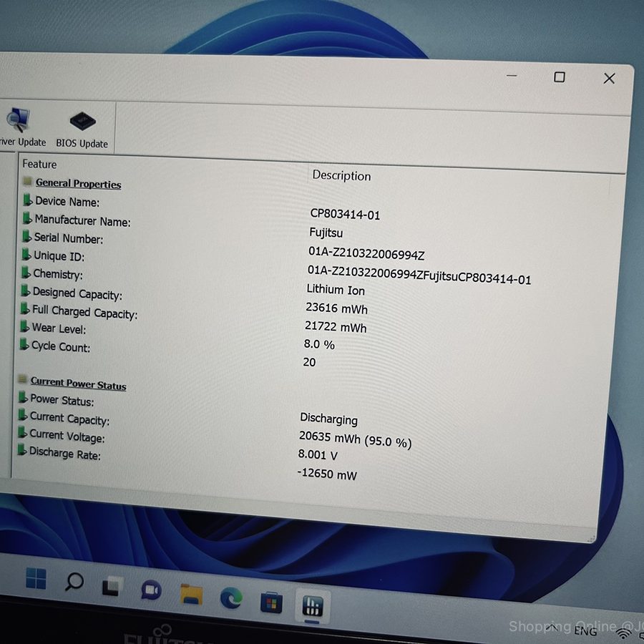
Task: Click the green icon beside Discharge Rate
Action: click(x=21, y=450)
